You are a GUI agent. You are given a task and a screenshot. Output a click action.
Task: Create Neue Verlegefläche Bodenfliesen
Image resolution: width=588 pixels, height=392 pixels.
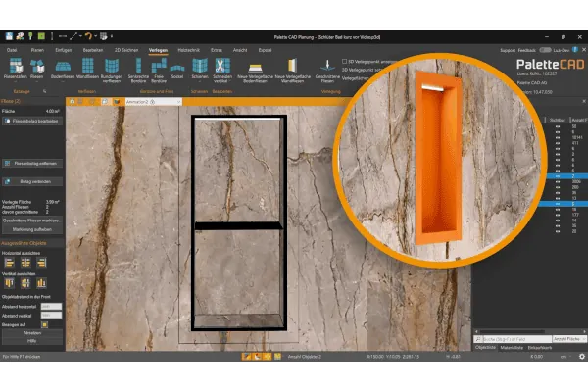(x=255, y=71)
